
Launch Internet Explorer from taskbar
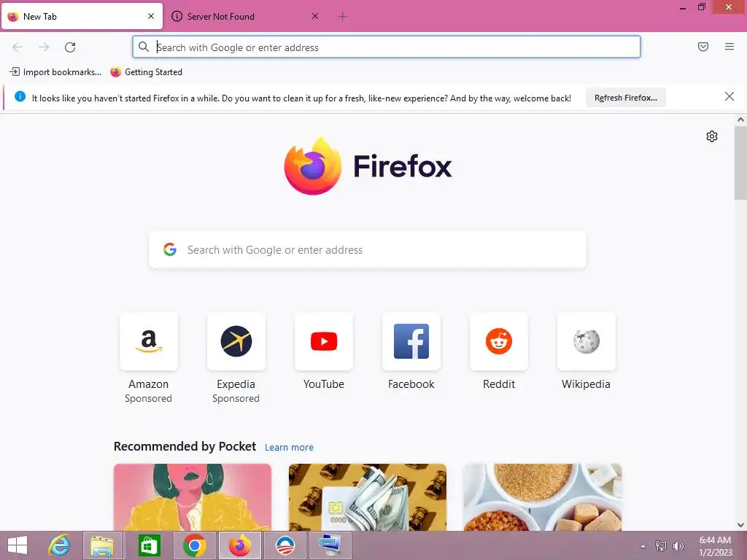pyautogui.click(x=60, y=545)
